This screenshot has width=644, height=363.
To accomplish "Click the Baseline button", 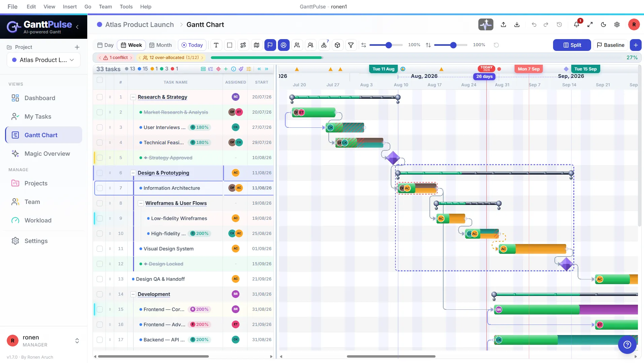I will point(611,45).
